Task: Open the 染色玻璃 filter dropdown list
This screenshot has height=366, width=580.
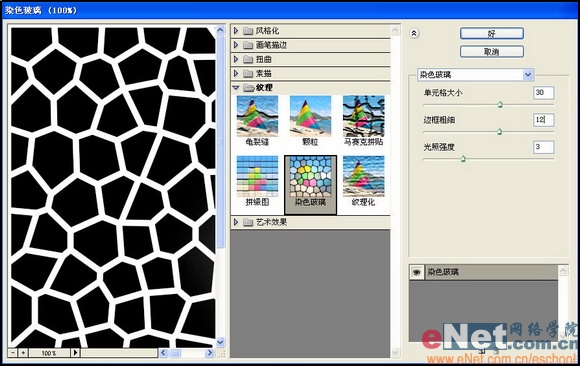Action: point(528,75)
